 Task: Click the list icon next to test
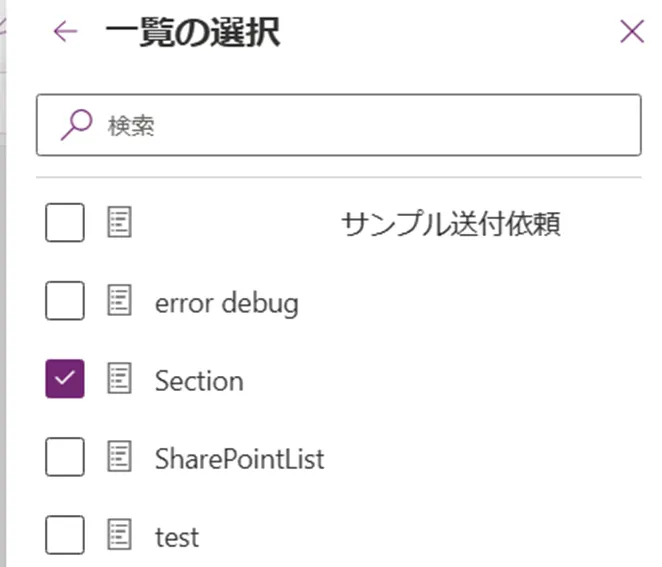point(120,537)
